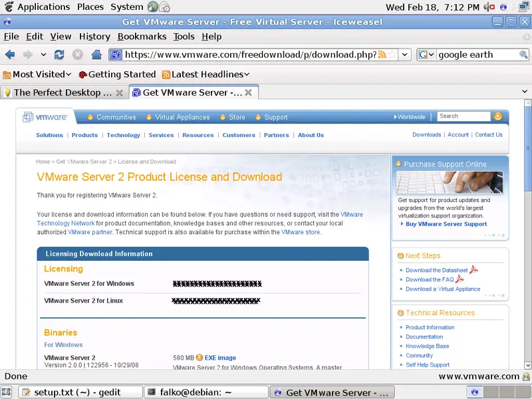The image size is (532, 399).
Task: Open the Edit menu
Action: pos(35,37)
